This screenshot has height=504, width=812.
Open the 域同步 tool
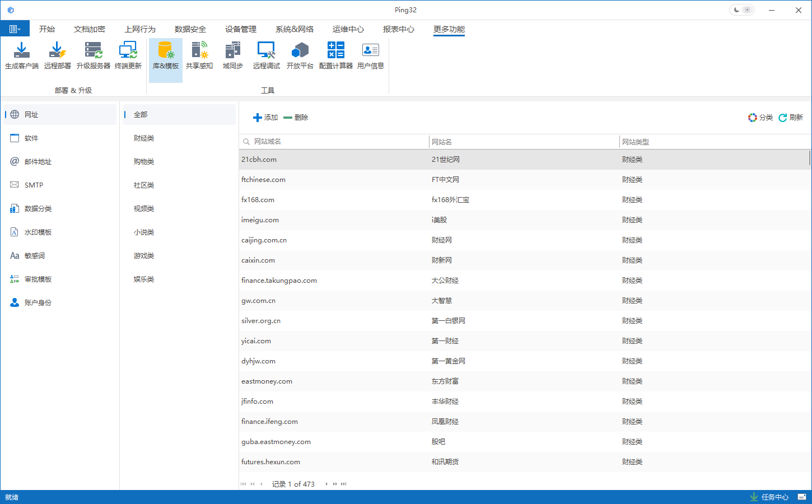click(232, 55)
